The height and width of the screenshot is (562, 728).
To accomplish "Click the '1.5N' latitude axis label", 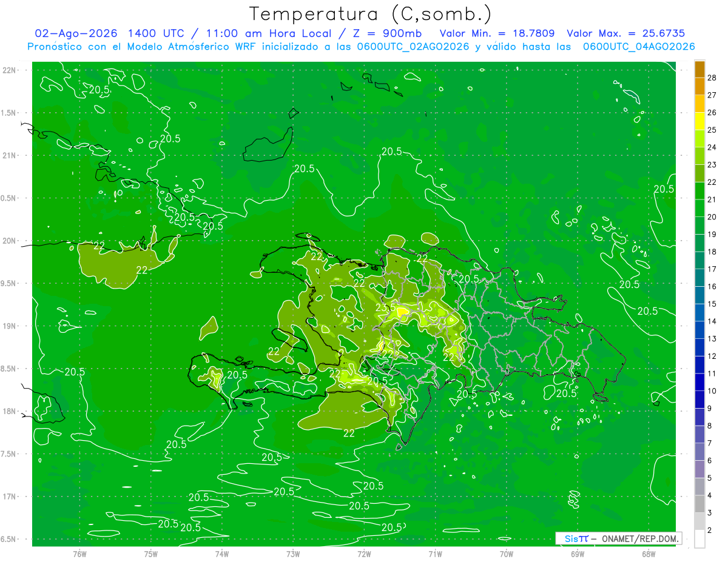I will (8, 113).
